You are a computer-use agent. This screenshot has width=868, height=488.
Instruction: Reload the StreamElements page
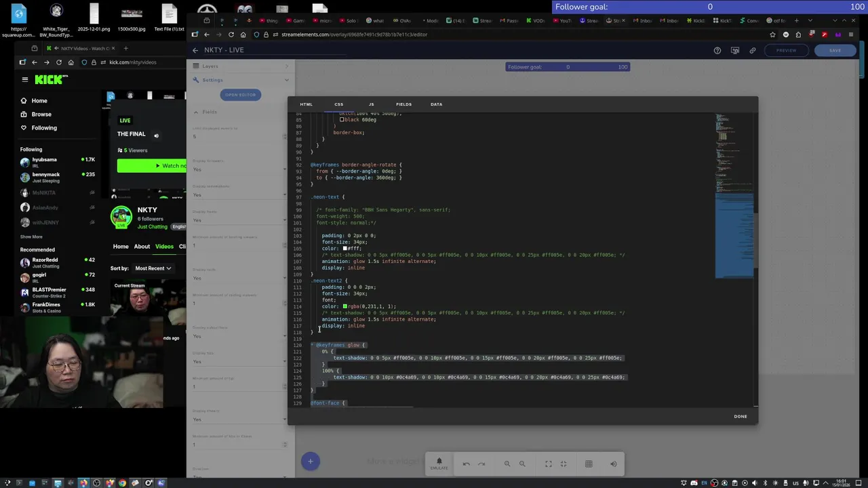pos(231,35)
